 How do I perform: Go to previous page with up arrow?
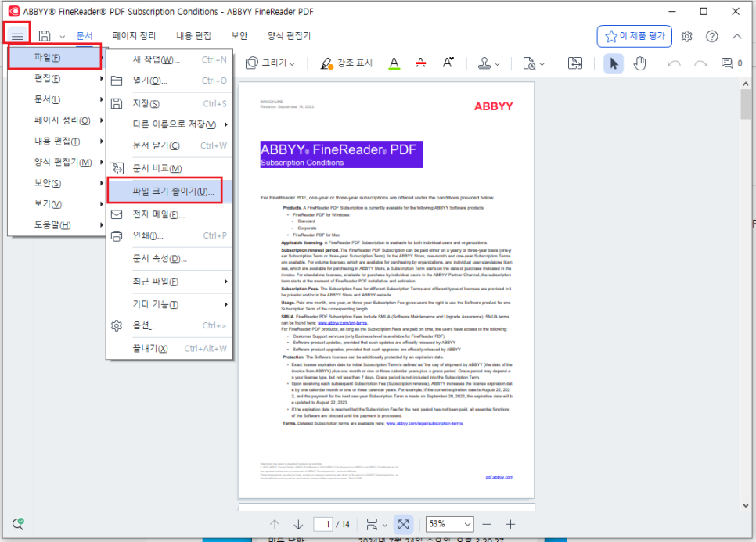tap(275, 524)
